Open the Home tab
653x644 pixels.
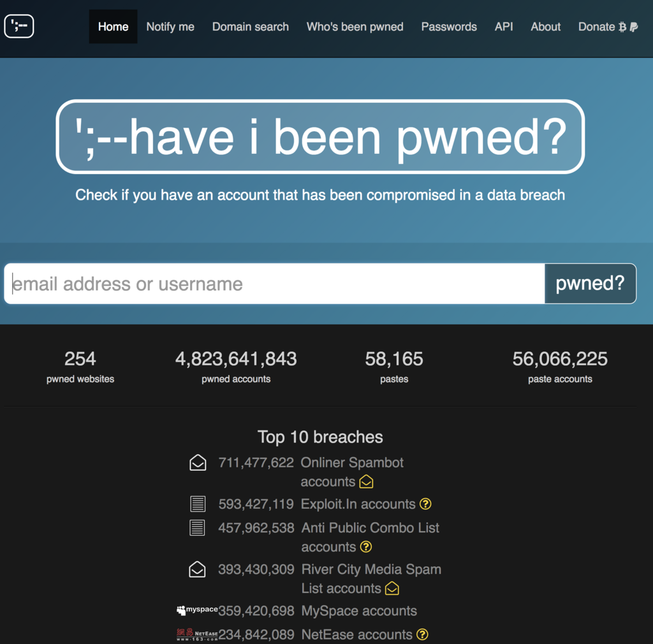(113, 27)
